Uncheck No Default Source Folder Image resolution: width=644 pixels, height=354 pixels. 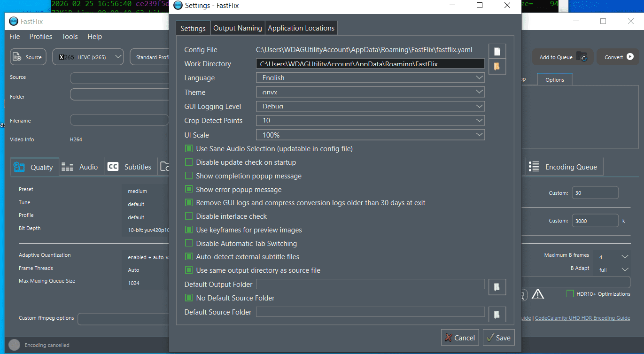pyautogui.click(x=189, y=298)
